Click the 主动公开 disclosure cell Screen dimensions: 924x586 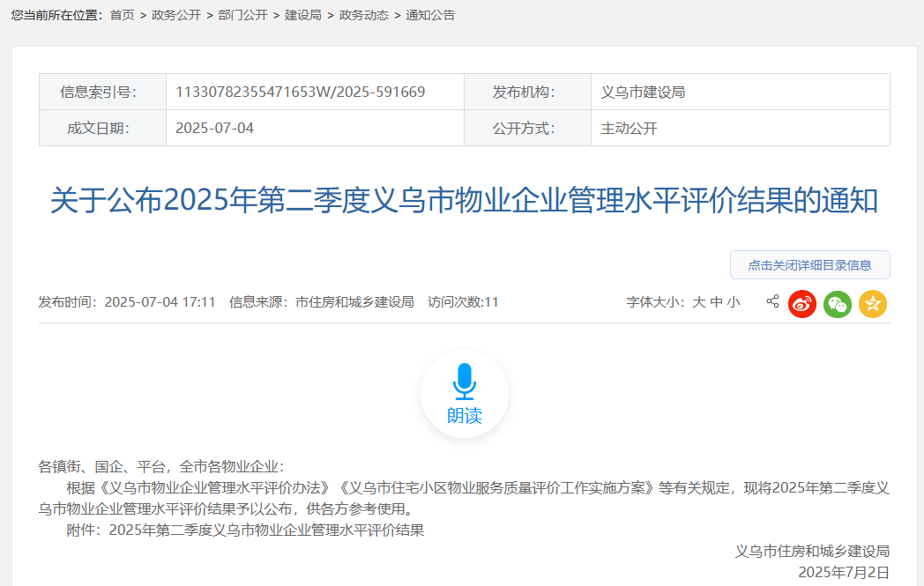click(741, 129)
